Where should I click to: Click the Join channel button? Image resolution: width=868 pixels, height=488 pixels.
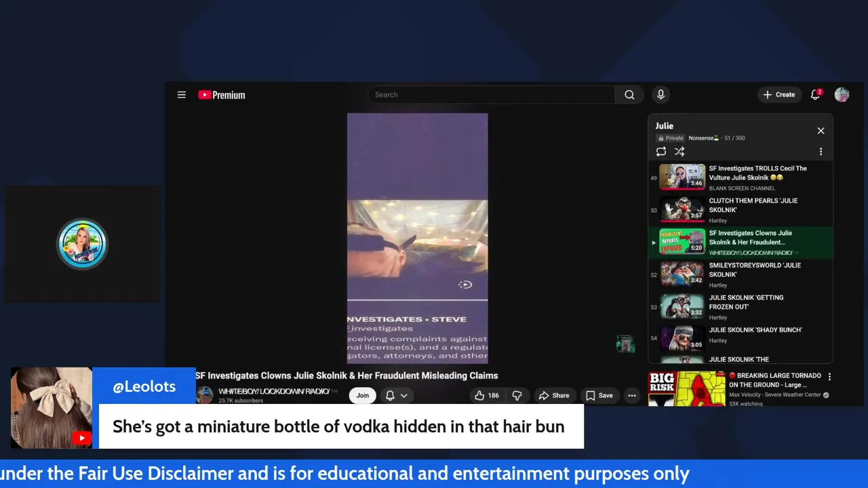363,396
